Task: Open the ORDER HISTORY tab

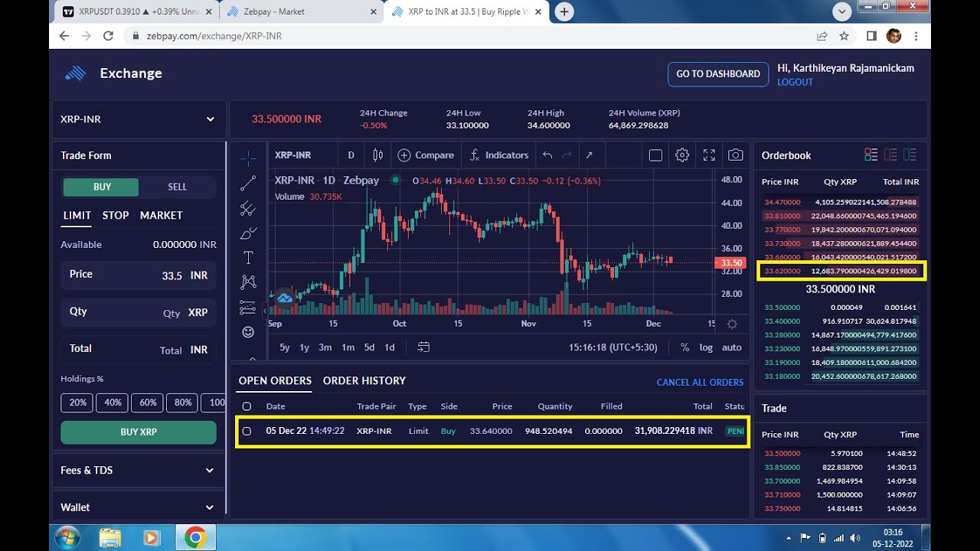Action: 364,380
